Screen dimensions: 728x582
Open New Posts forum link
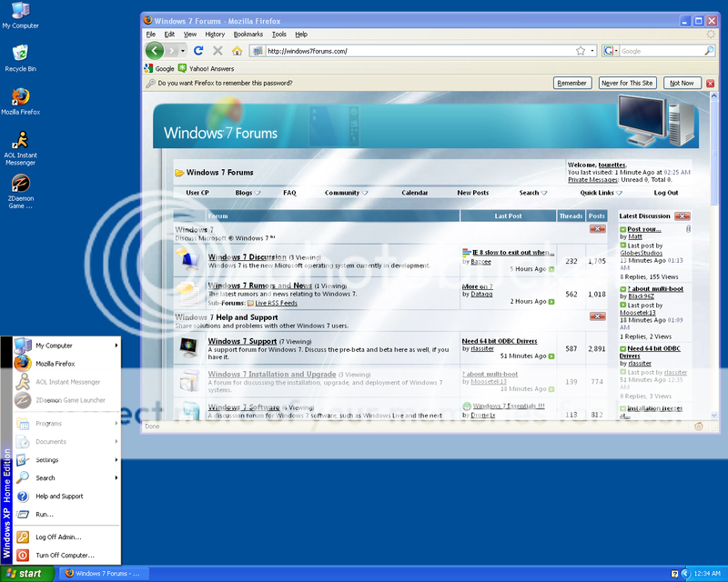click(472, 193)
